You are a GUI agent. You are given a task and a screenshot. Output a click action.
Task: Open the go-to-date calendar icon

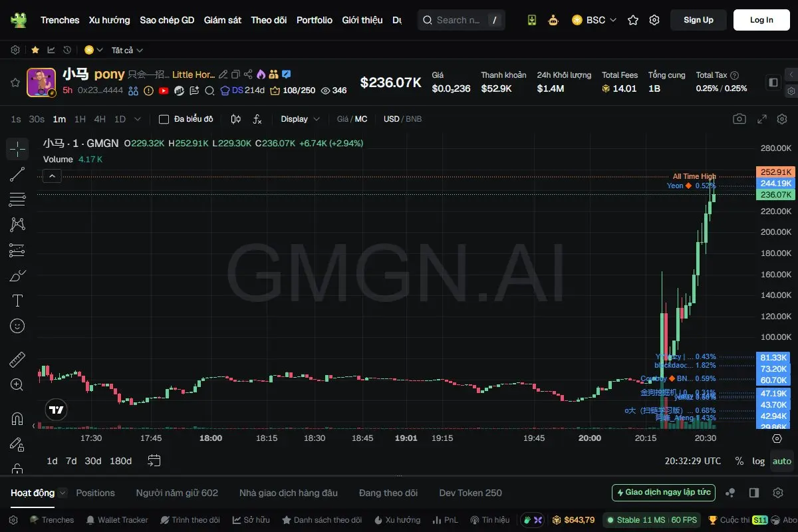(x=154, y=461)
